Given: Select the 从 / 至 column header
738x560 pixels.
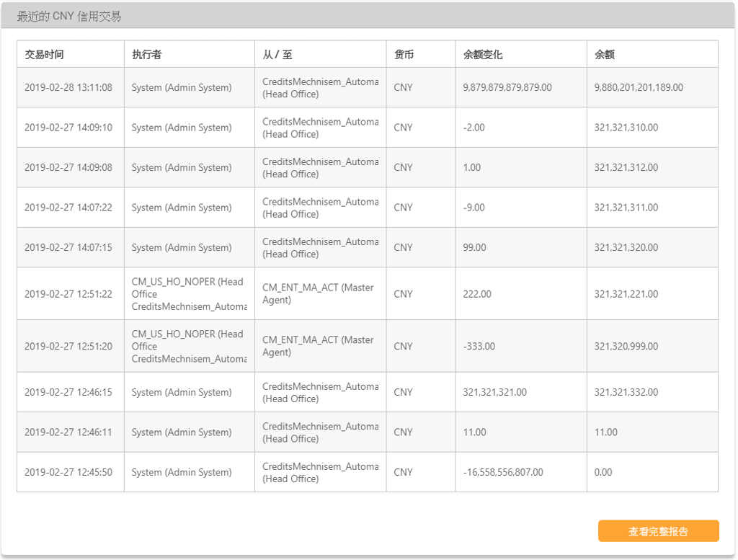Looking at the screenshot, I should coord(277,55).
